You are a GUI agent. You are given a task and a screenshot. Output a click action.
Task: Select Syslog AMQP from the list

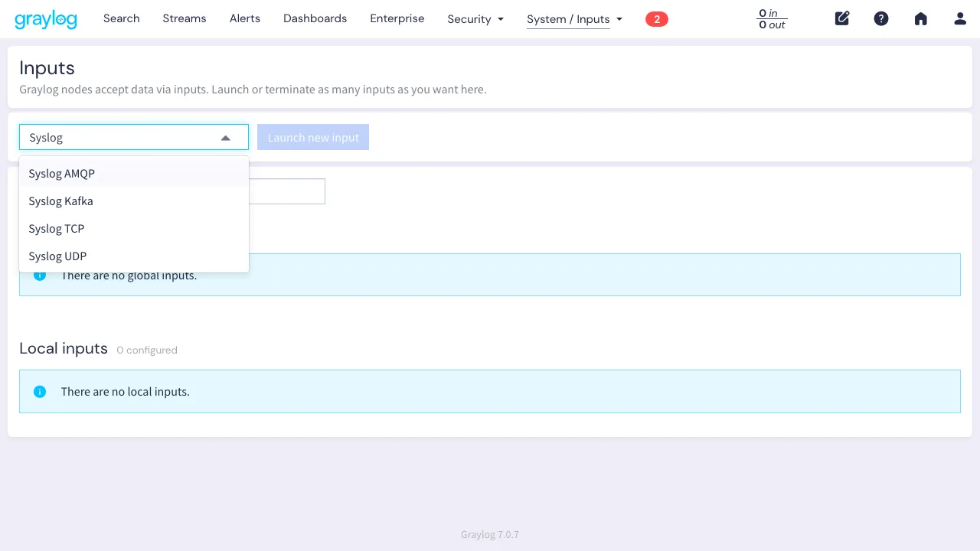[x=134, y=174]
